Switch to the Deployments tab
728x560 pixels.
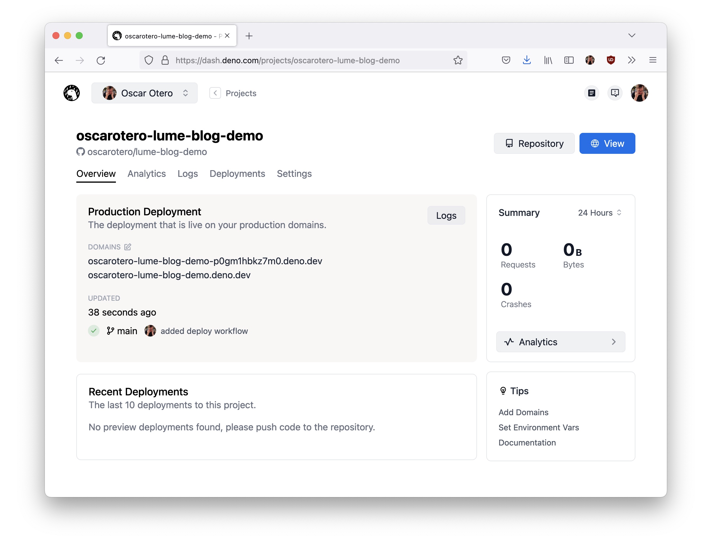tap(237, 174)
